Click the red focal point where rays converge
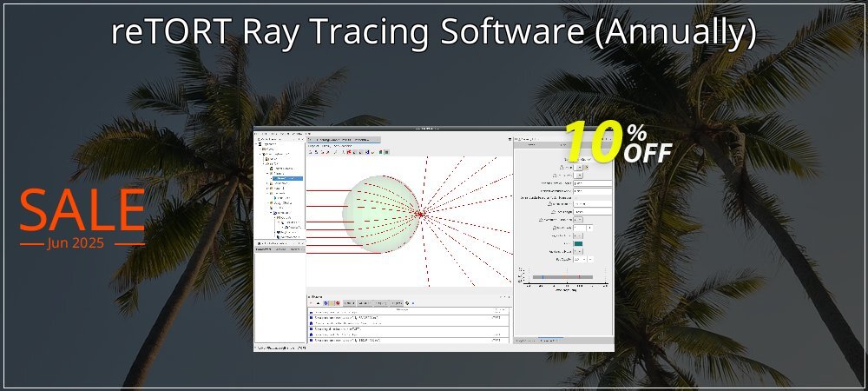This screenshot has height=391, width=868. point(420,215)
